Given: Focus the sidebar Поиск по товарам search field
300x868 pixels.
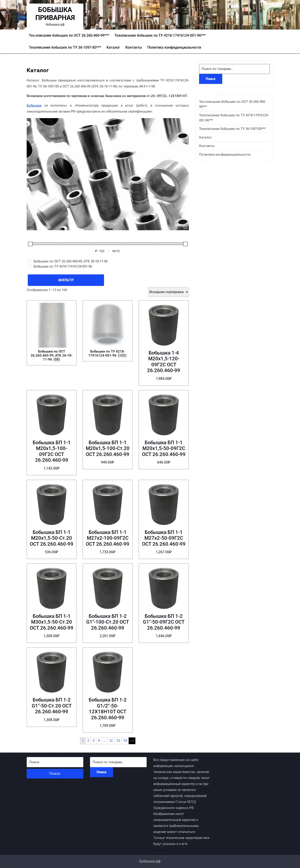Looking at the screenshot, I should pos(234,69).
